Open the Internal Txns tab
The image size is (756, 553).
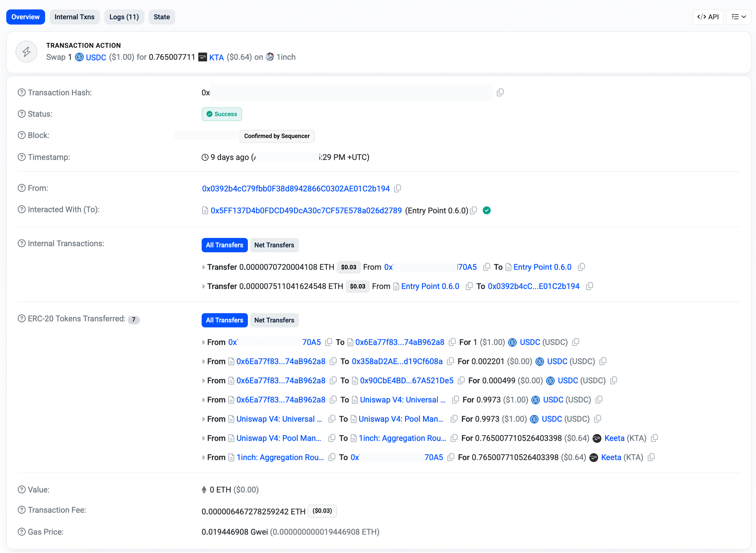(75, 17)
